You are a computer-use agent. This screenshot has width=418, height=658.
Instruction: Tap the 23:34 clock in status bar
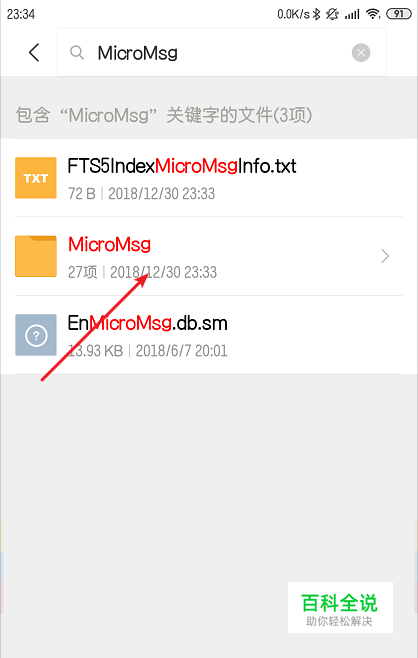click(x=21, y=14)
